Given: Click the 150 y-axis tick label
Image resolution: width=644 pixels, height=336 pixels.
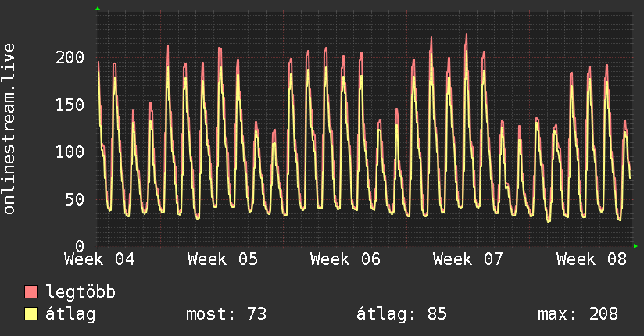Looking at the screenshot, I should tap(70, 105).
